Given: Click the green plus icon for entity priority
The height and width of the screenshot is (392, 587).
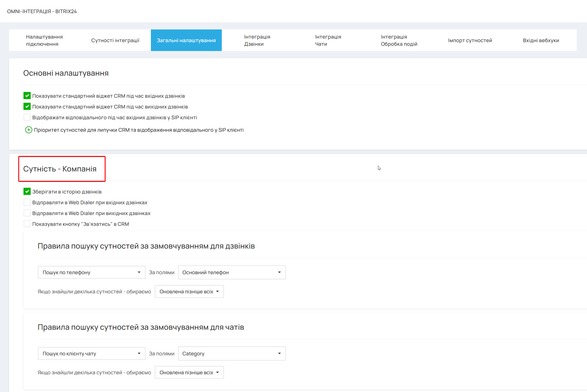Looking at the screenshot, I should tap(28, 130).
